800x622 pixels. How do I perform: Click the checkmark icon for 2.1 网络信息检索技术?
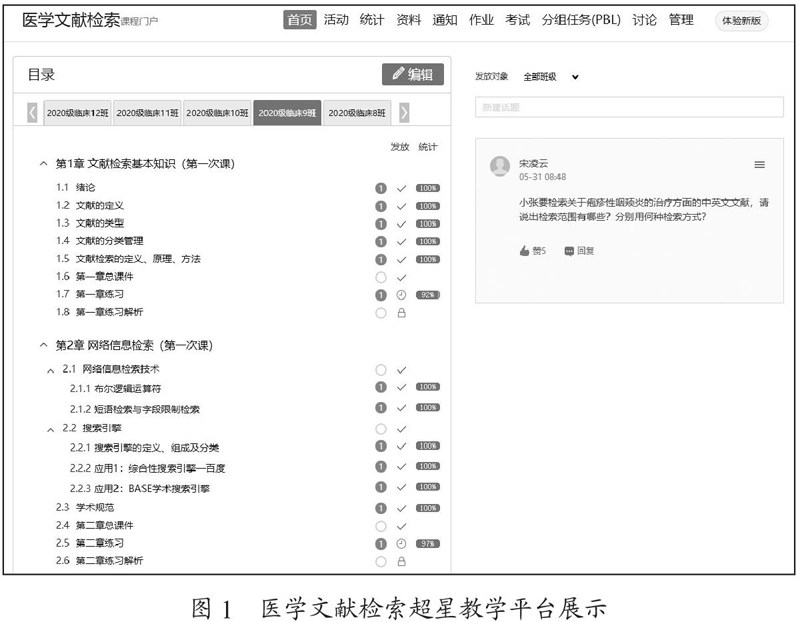click(402, 370)
